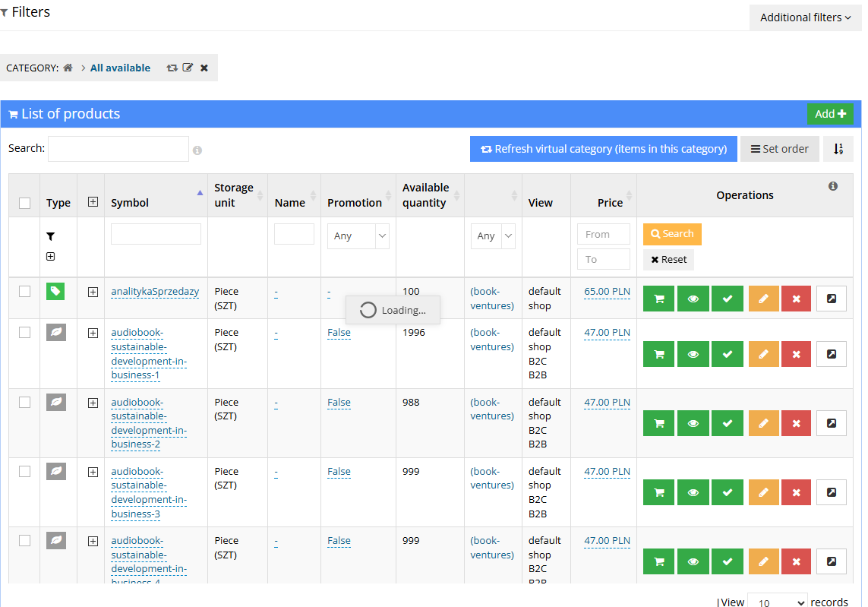The image size is (868, 607).
Task: Click the green checkmark for business-2 row
Action: 728,423
